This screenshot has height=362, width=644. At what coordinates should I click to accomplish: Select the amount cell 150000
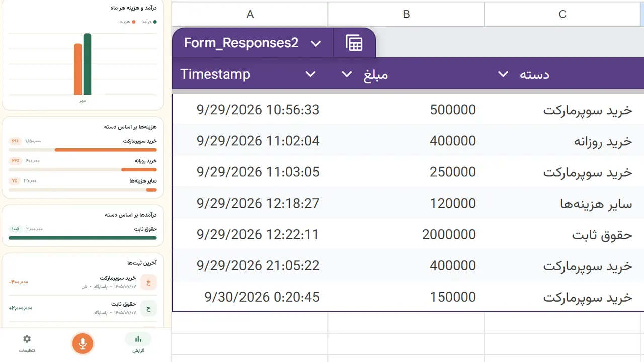click(406, 297)
